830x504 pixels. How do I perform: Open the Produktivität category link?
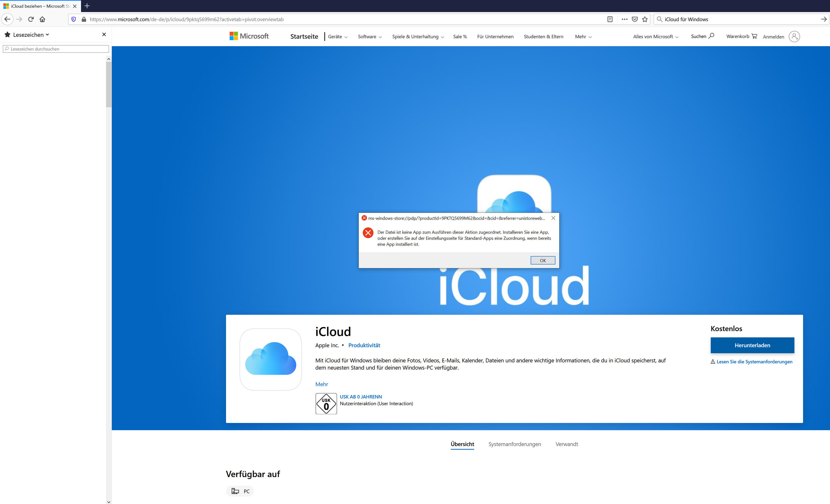[x=364, y=345]
